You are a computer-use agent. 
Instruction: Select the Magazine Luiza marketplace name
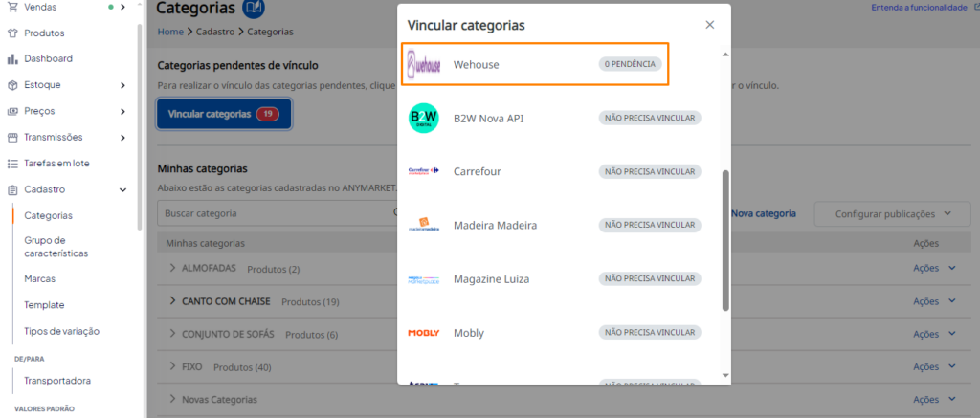point(491,279)
